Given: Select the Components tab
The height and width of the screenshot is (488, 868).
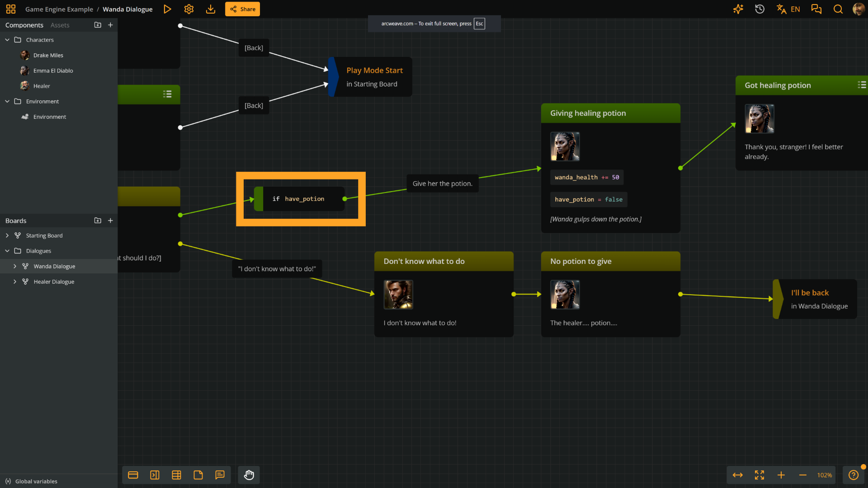Looking at the screenshot, I should coord(24,25).
